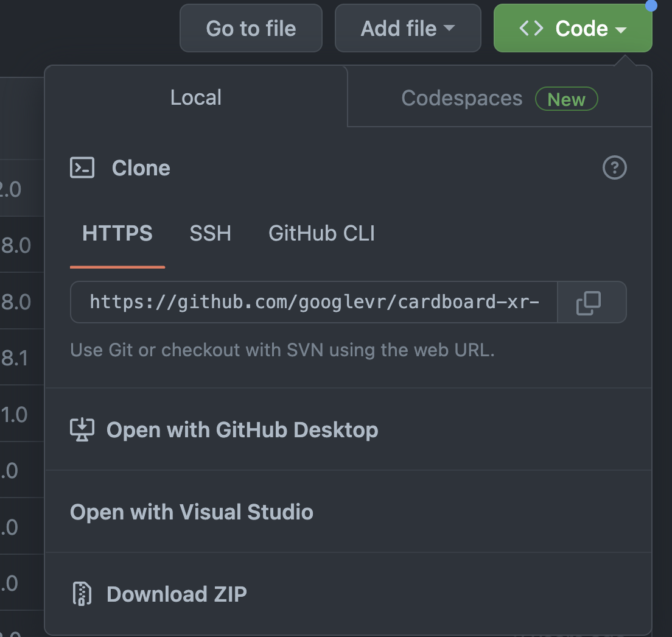Select the GitHub CLI clone method
This screenshot has height=637, width=672.
(x=321, y=233)
